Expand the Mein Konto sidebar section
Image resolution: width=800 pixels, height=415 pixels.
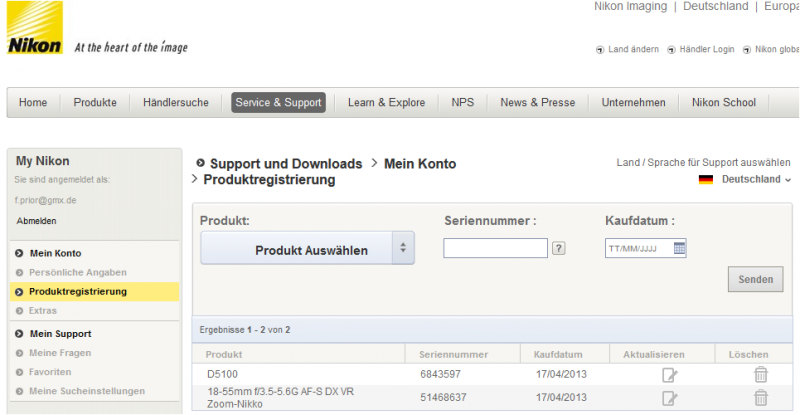coord(55,253)
